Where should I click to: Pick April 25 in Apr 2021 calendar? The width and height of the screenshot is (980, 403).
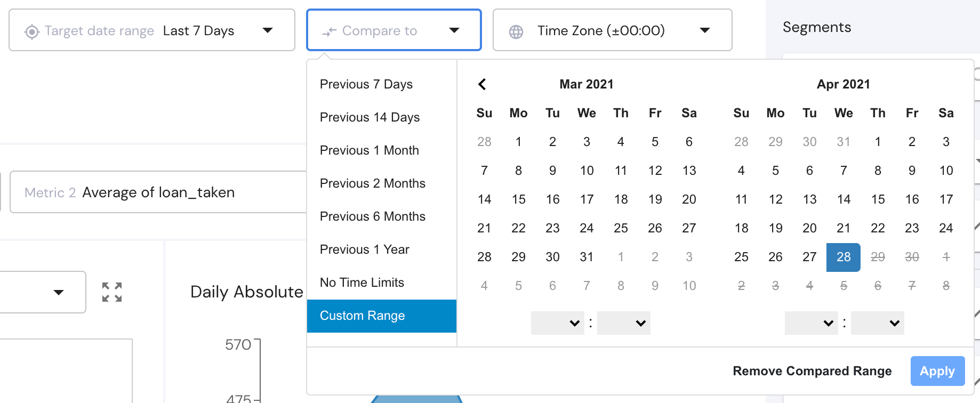click(741, 257)
